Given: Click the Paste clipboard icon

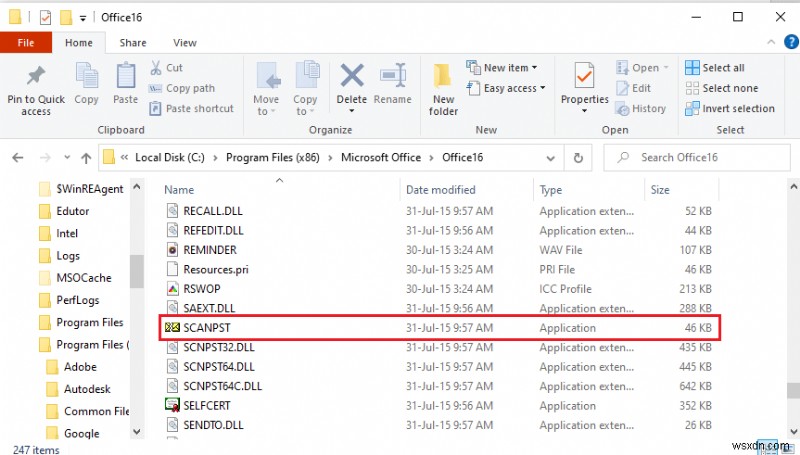Looking at the screenshot, I should tap(126, 75).
